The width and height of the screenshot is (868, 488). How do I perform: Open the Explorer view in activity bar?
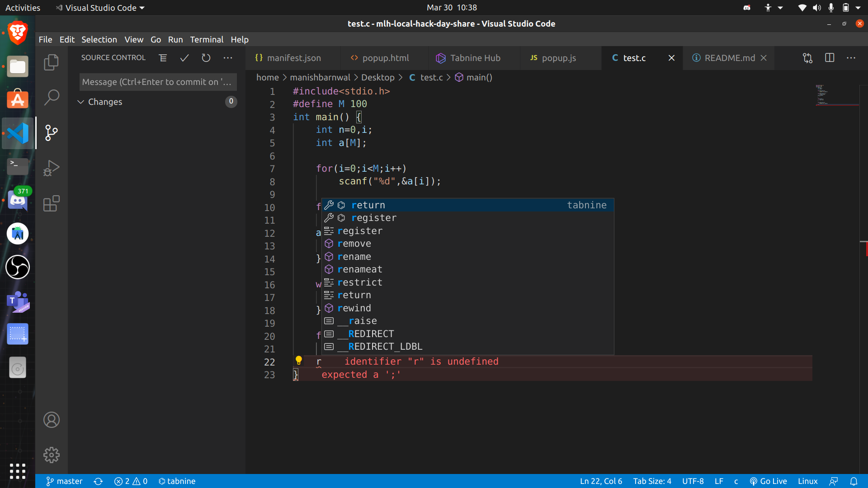pos(51,62)
